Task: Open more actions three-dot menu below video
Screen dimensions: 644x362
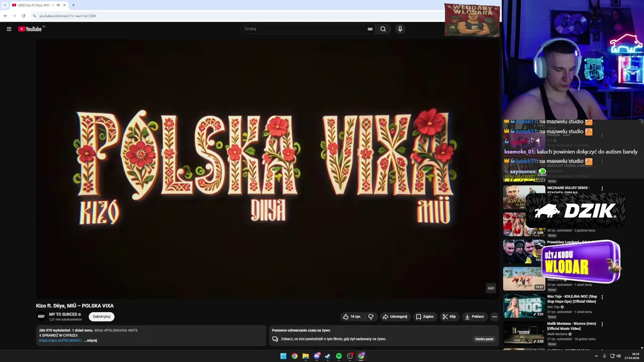Action: pos(495,317)
